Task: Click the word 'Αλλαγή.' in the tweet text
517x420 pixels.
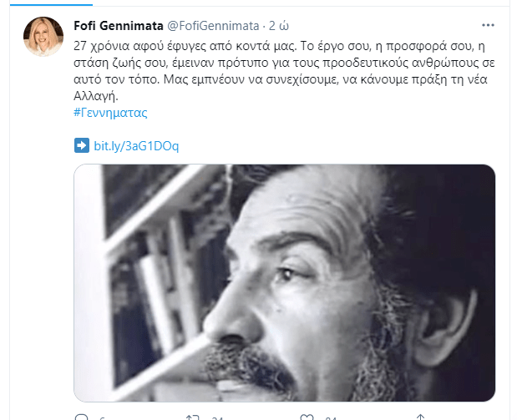Action: tap(95, 96)
